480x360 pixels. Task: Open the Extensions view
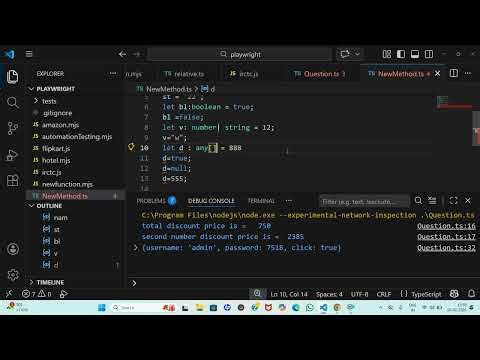(12, 181)
